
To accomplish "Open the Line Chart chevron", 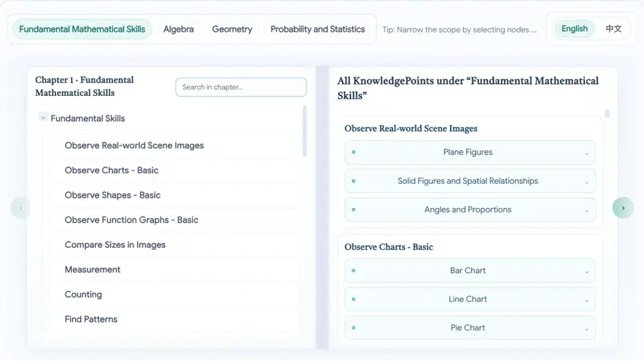I will 586,300.
